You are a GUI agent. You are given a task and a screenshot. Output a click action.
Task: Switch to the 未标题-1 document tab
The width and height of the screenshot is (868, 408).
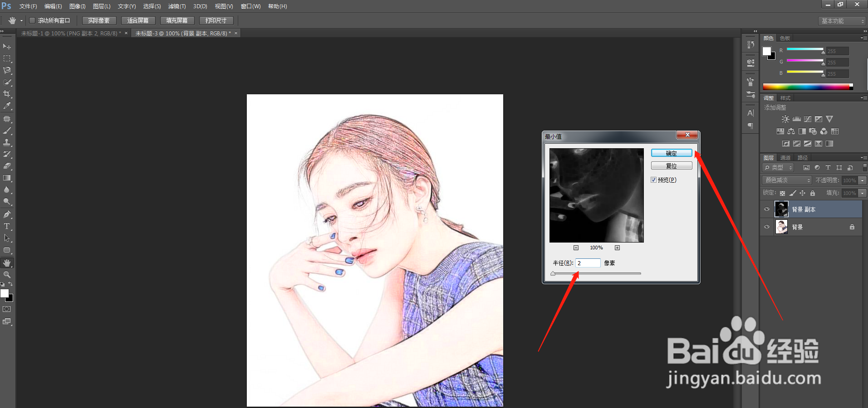click(x=71, y=34)
